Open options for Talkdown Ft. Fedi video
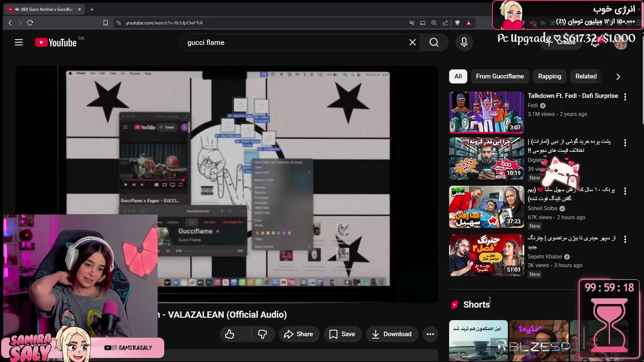 point(625,97)
